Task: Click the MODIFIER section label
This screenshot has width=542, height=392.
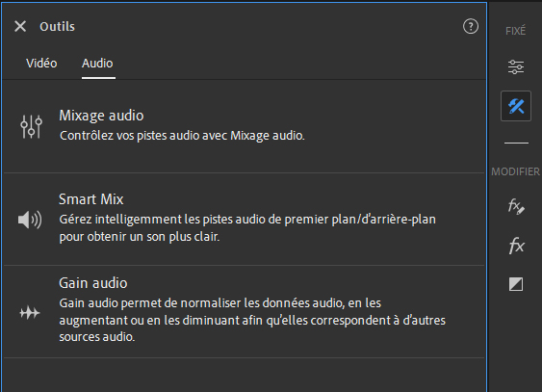Action: [515, 171]
